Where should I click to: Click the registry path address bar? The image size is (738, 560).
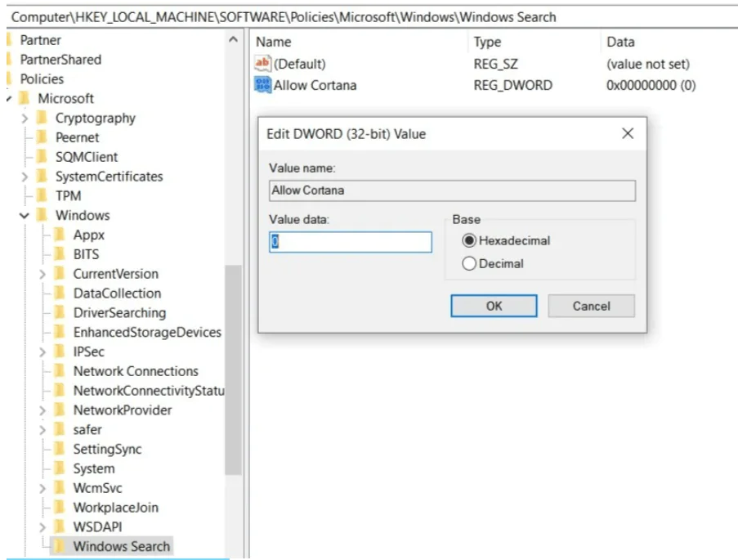click(372, 17)
